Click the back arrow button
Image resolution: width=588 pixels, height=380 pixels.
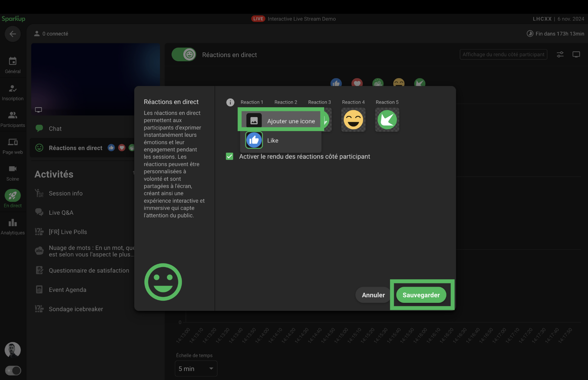click(x=13, y=34)
